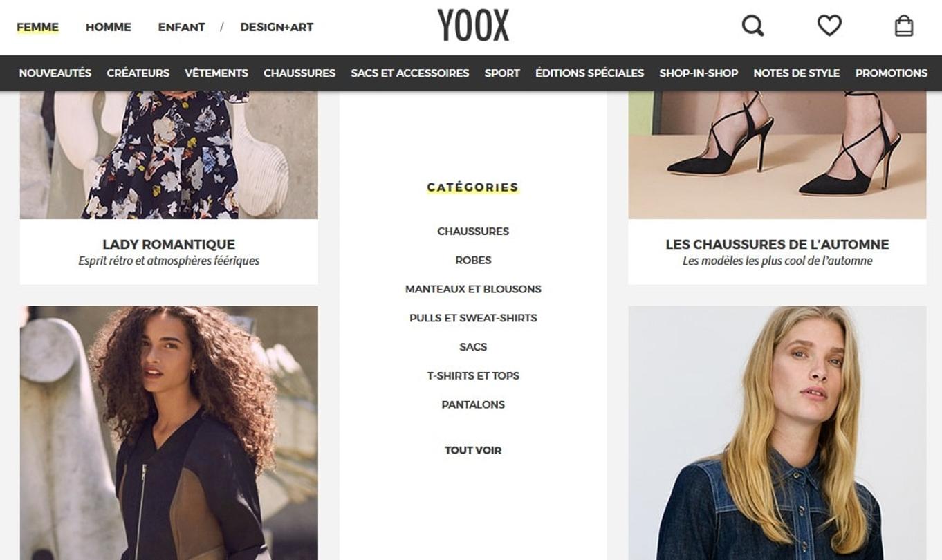The width and height of the screenshot is (942, 560).
Task: Expand the SACS ET ACCESSOIRES menu
Action: coord(410,73)
